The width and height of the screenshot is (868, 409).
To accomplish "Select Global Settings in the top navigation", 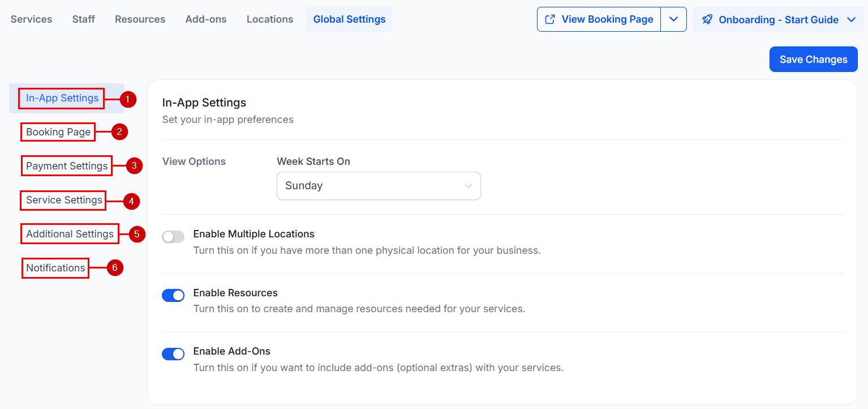I will [349, 19].
